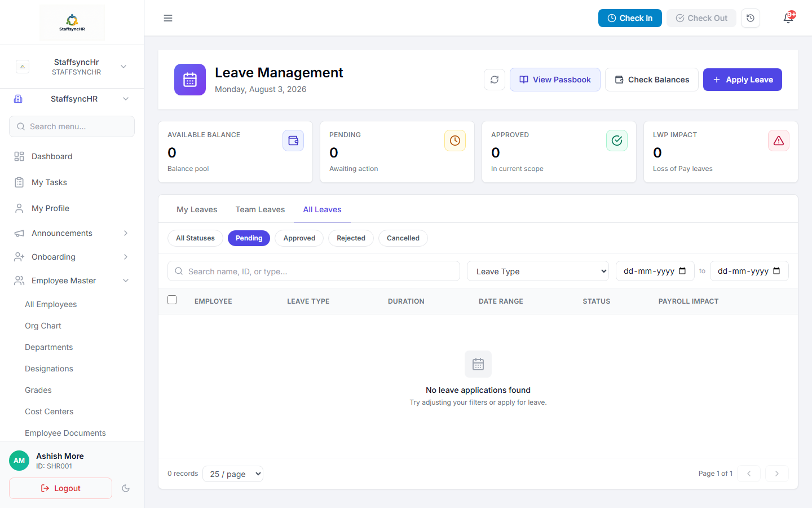Image resolution: width=812 pixels, height=508 pixels.
Task: Toggle dark mode moon icon
Action: (126, 488)
